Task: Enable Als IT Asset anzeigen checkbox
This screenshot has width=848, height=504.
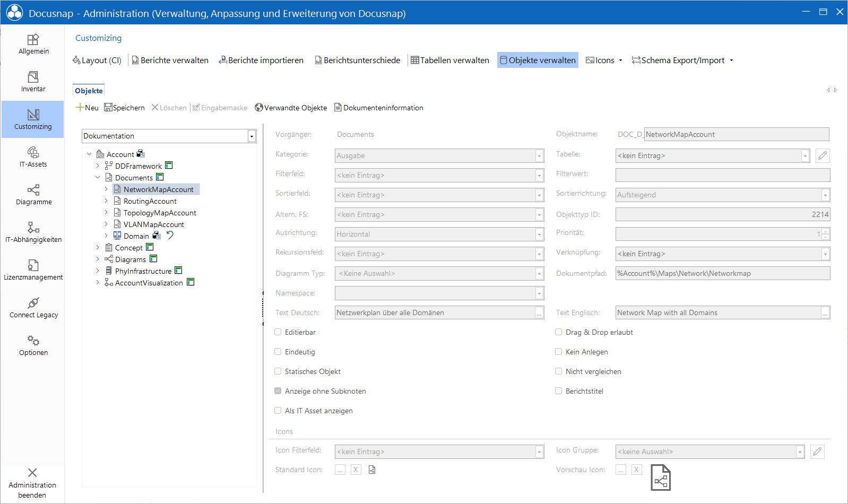Action: pos(278,411)
